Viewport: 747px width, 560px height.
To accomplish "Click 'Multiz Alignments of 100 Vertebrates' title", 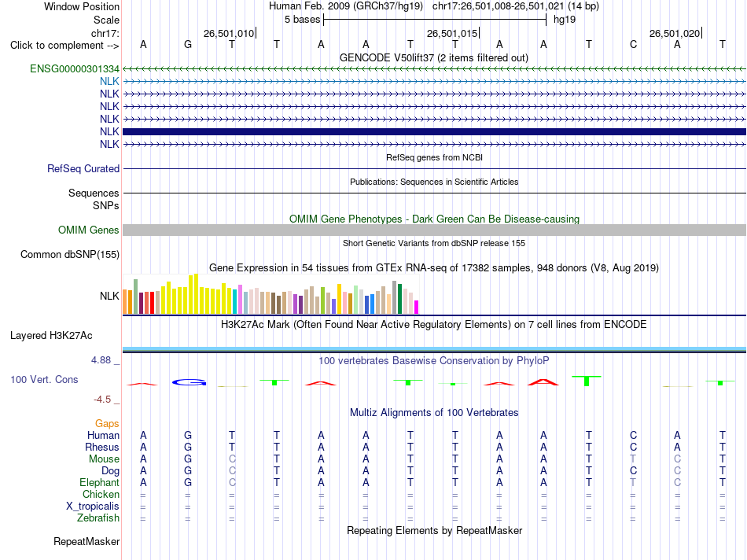I will pos(434,413).
